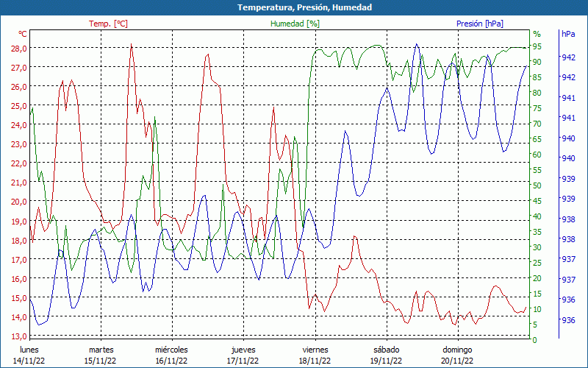Viewport: 588px width, 368px height.
Task: Click the "sábado" day label
Action: pos(387,350)
